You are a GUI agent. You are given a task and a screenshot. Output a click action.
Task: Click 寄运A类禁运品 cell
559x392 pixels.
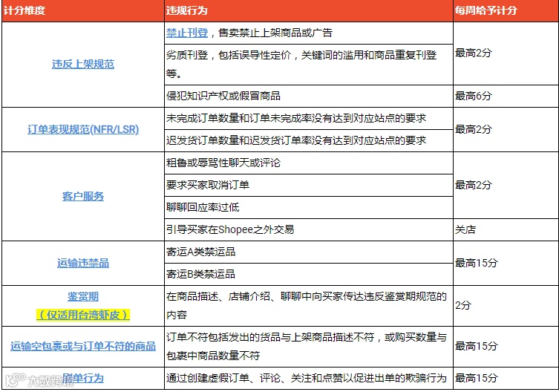coord(309,252)
